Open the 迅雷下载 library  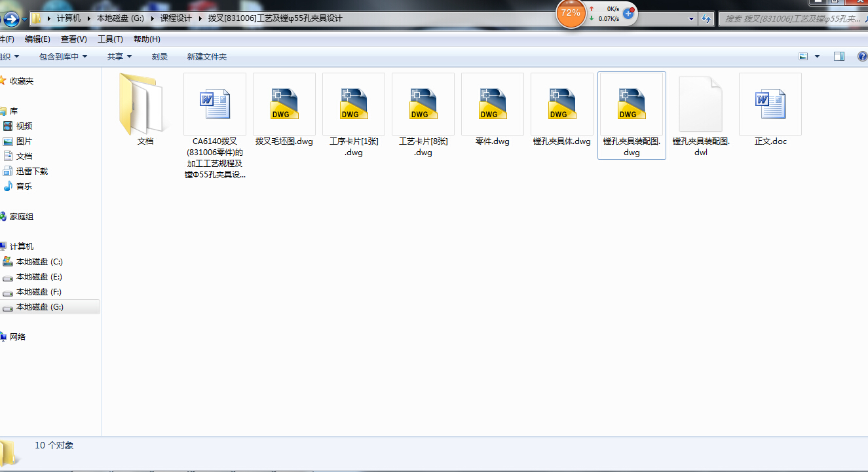(x=32, y=172)
